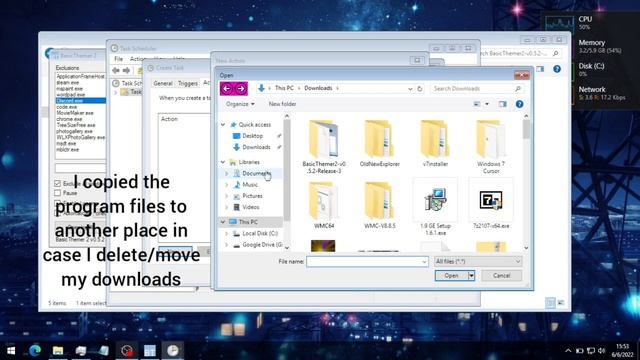Expand the Documents library node
The image size is (640, 360).
[227, 173]
